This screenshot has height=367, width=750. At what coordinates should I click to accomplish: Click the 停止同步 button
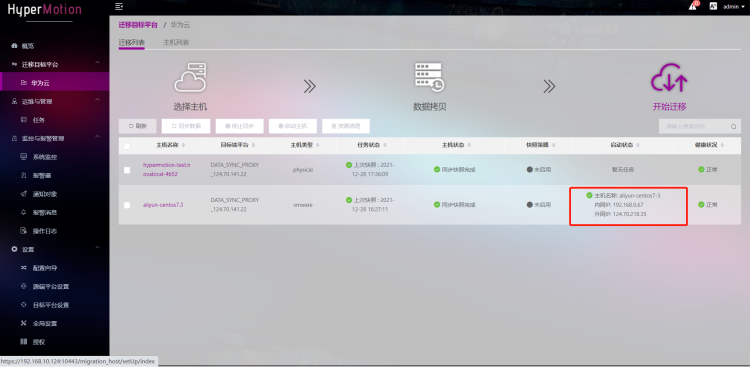(x=239, y=126)
